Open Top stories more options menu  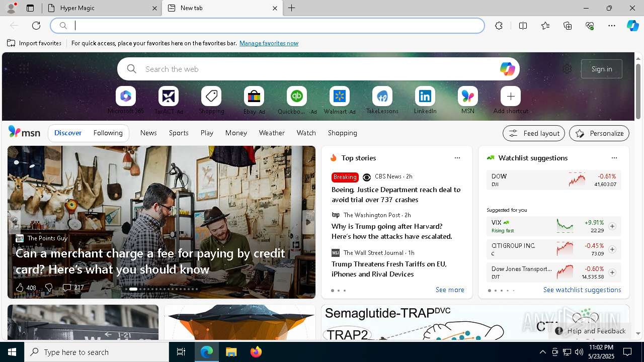coord(457,158)
